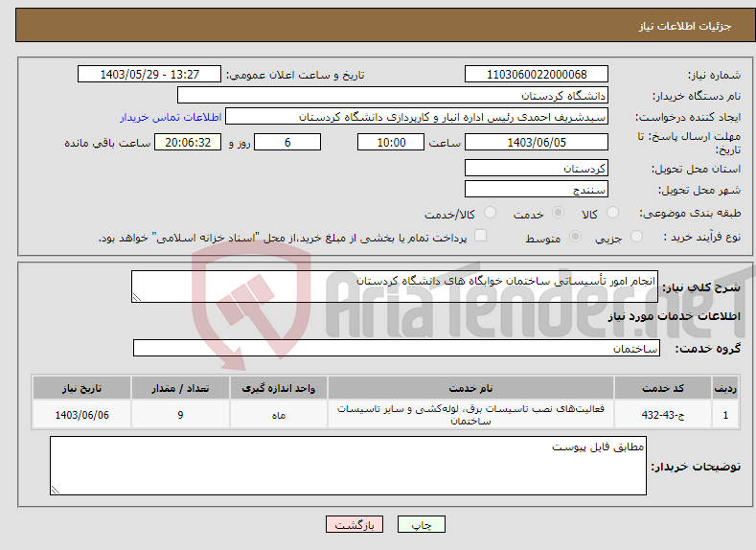
Task: Click the remaining time field 20:06:32
Action: pyautogui.click(x=188, y=142)
